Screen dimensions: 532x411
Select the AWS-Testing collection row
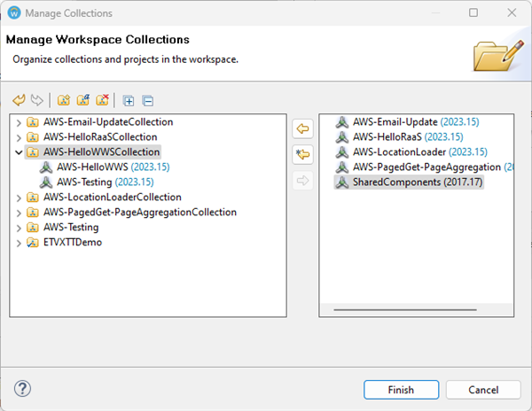71,227
